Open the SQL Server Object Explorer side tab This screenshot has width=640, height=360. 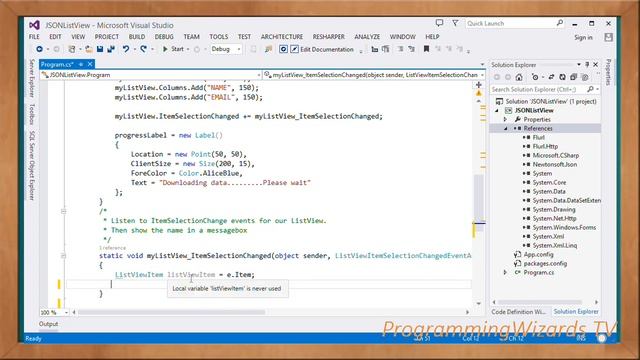tap(32, 166)
